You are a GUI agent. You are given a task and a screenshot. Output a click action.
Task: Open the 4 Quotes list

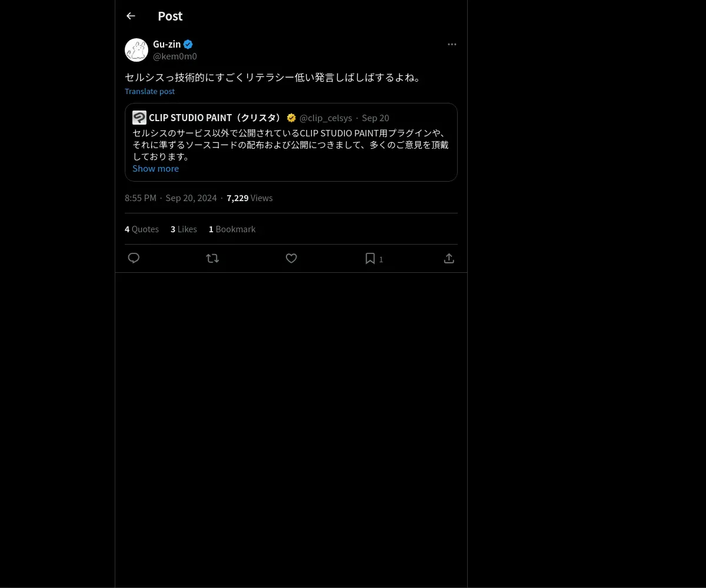click(142, 229)
